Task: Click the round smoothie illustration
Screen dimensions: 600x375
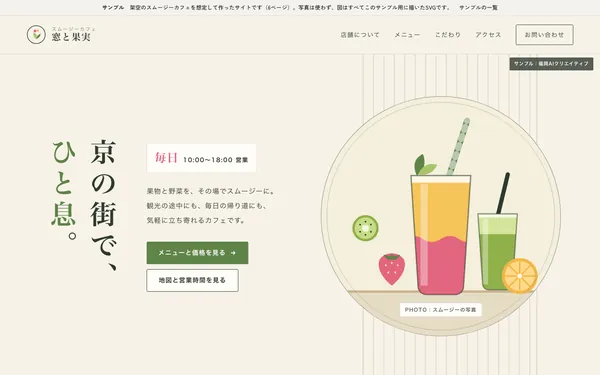Action: [441, 216]
